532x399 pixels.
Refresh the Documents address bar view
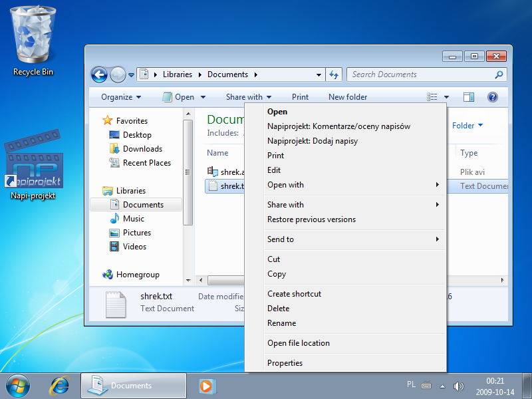click(334, 74)
